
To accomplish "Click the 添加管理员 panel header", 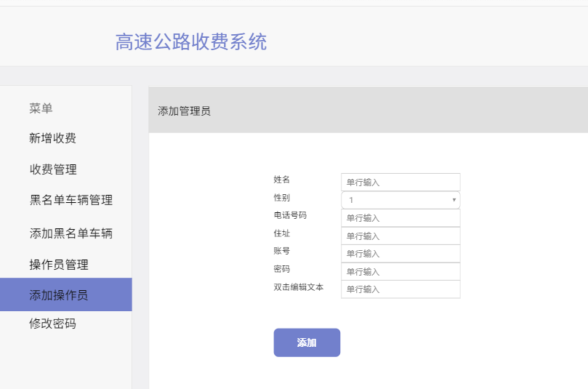I will 185,111.
